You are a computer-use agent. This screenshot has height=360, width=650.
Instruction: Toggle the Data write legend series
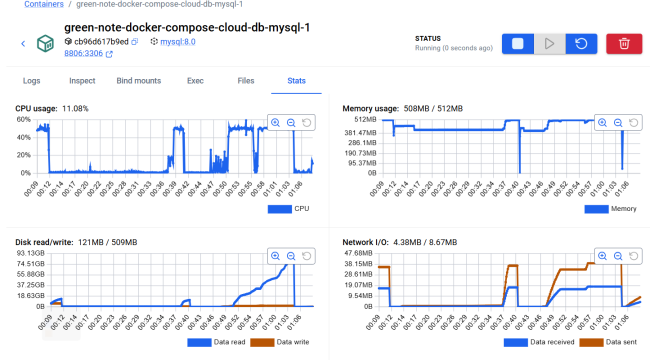point(280,342)
